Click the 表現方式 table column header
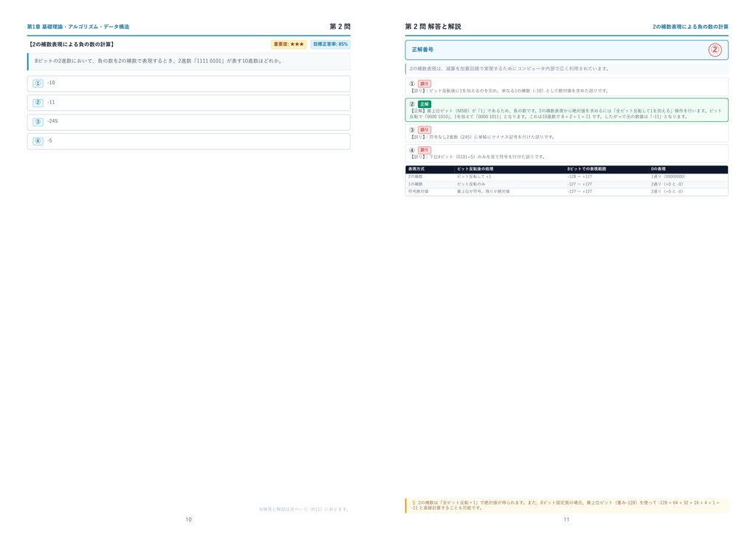756x535 pixels. (x=416, y=169)
